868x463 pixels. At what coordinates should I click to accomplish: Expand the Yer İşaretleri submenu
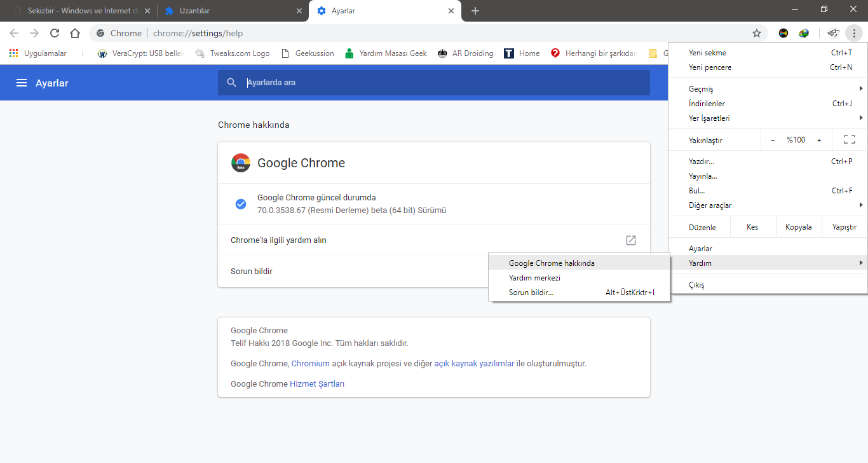click(x=768, y=118)
